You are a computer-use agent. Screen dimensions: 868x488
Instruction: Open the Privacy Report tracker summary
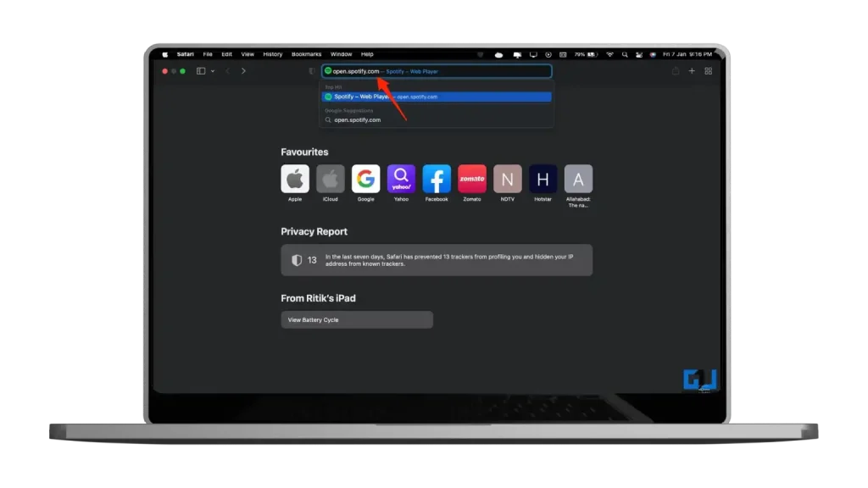click(x=437, y=260)
